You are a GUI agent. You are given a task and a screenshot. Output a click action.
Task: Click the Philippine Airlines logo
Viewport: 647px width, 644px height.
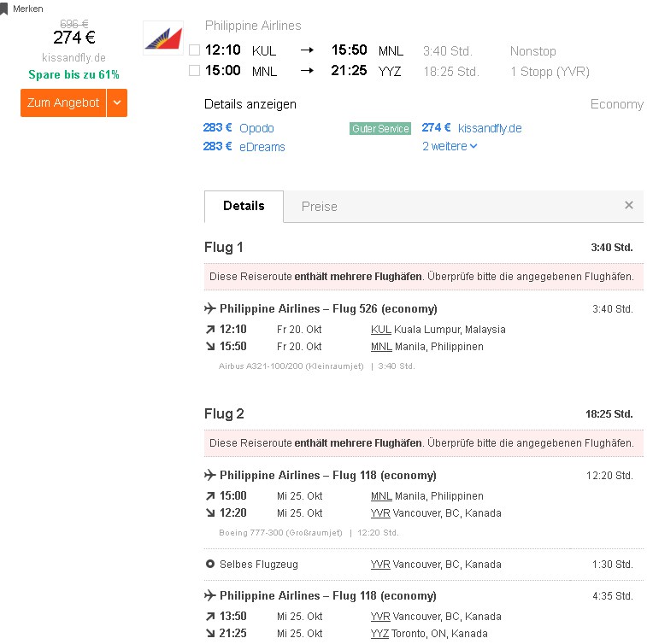coord(163,38)
